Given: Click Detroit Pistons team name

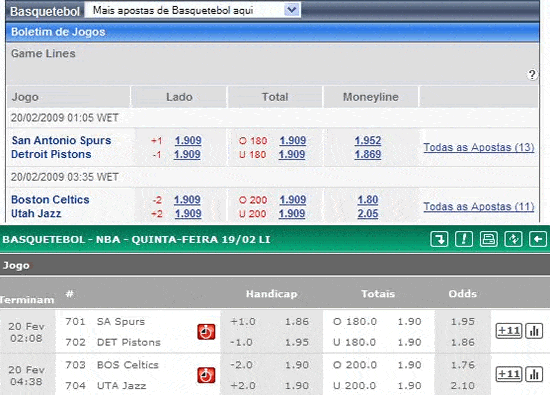Looking at the screenshot, I should click(x=51, y=154).
